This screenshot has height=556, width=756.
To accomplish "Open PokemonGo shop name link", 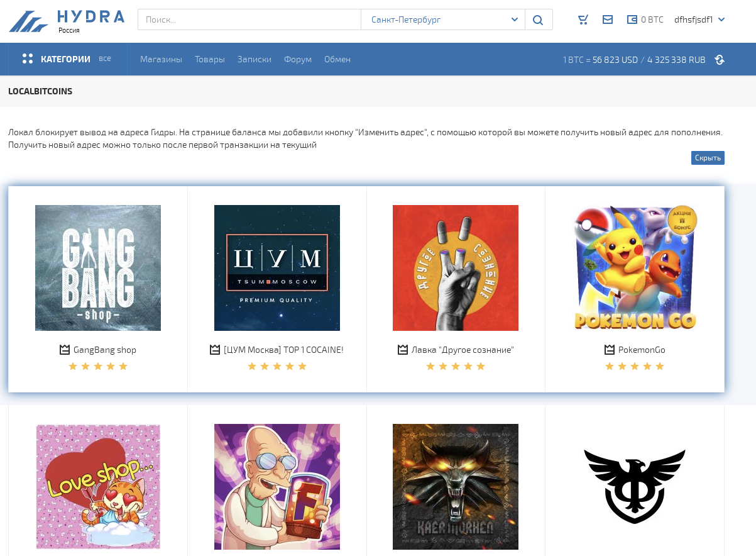I will click(x=642, y=350).
